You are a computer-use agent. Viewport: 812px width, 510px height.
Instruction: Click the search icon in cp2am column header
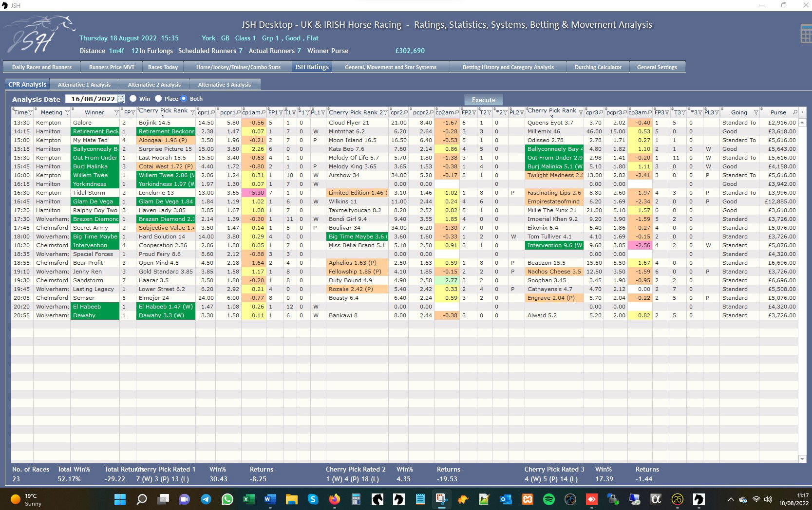457,112
